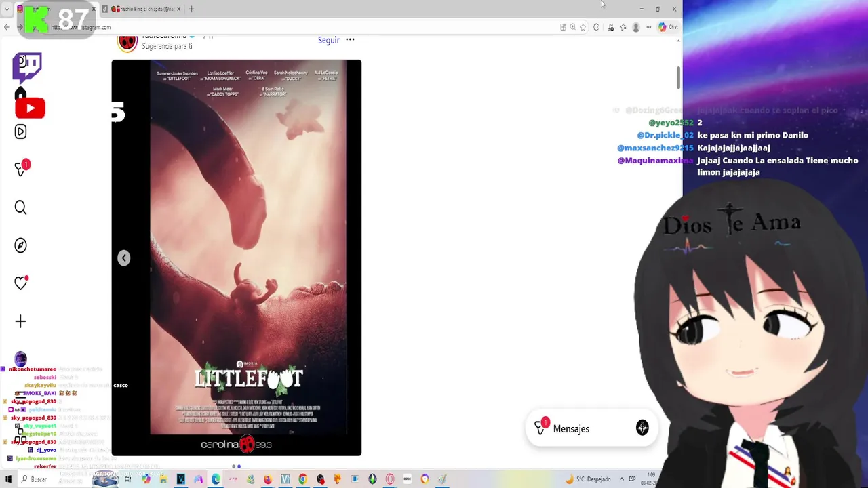Open browser extensions puzzle icon
868x488 pixels.
[x=596, y=27]
